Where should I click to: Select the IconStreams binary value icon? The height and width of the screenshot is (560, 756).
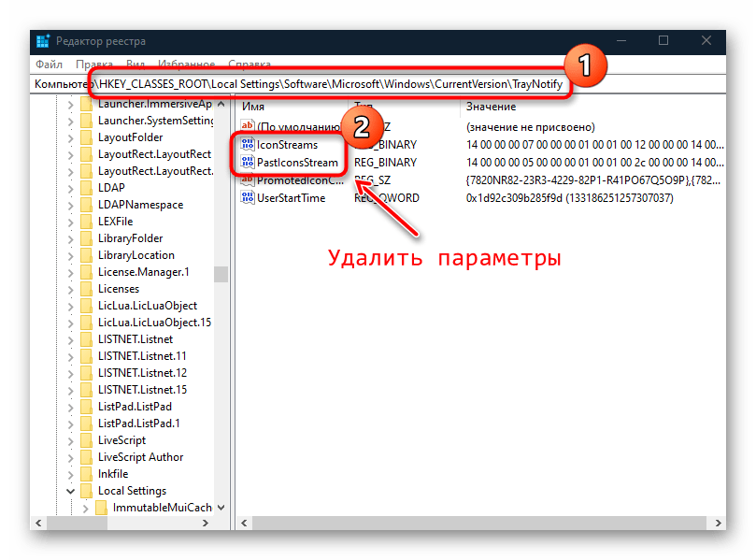(x=248, y=145)
